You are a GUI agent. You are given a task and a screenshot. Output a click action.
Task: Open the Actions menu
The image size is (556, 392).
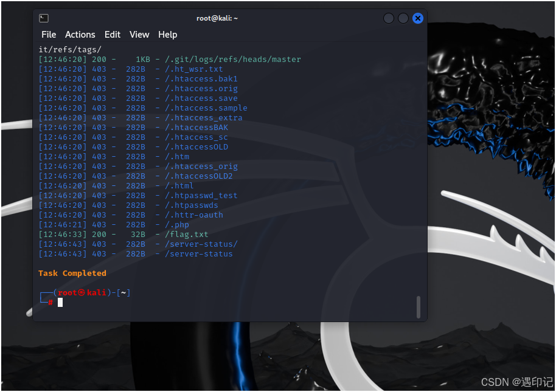(80, 35)
